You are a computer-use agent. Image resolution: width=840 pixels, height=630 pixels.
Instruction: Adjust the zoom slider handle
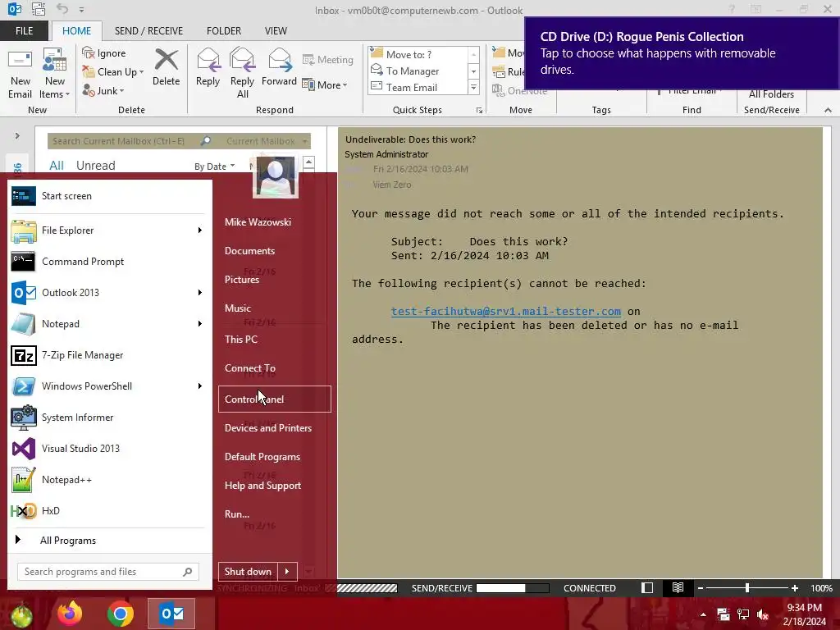(746, 588)
